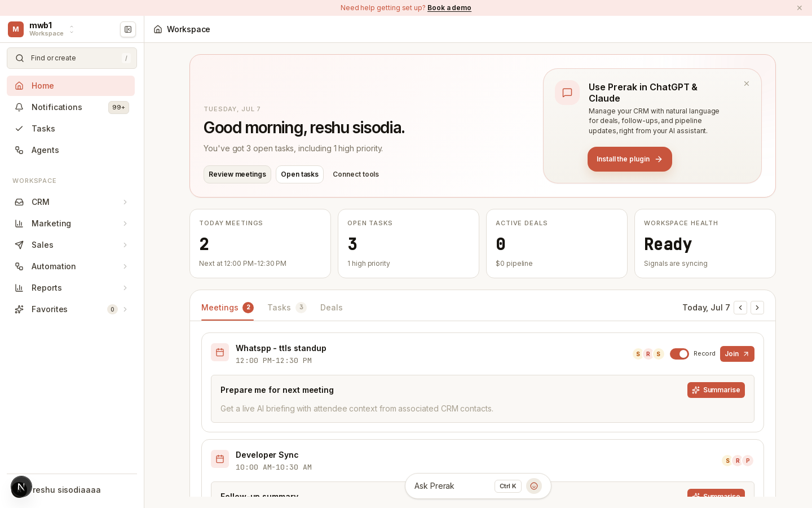812x508 pixels.
Task: Click the Ask Prerak input bar
Action: tap(478, 486)
